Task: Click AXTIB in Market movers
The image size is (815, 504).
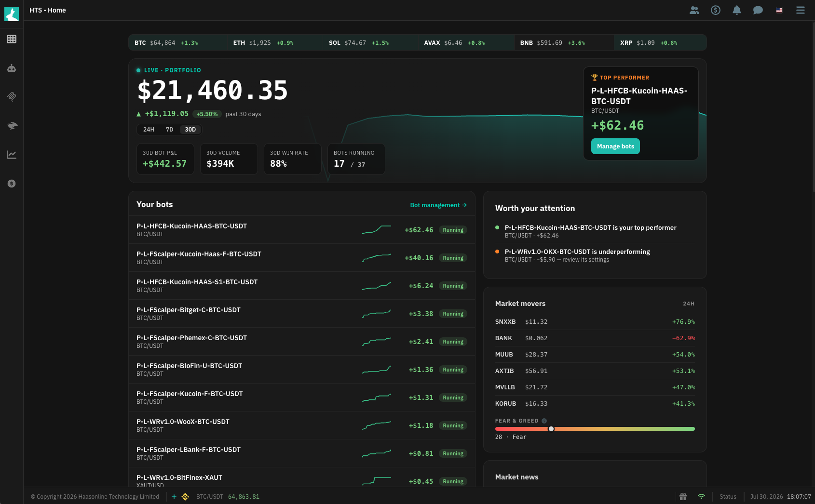Action: pyautogui.click(x=595, y=371)
